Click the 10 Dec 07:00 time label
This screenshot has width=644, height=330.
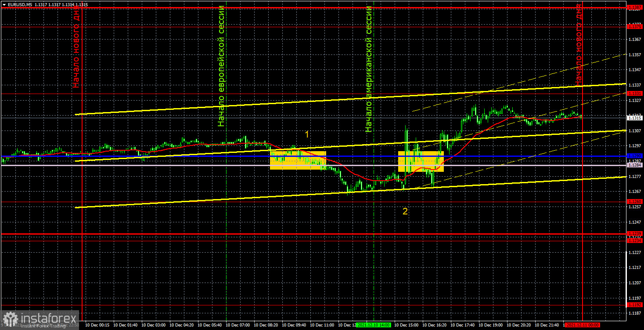(x=238, y=325)
